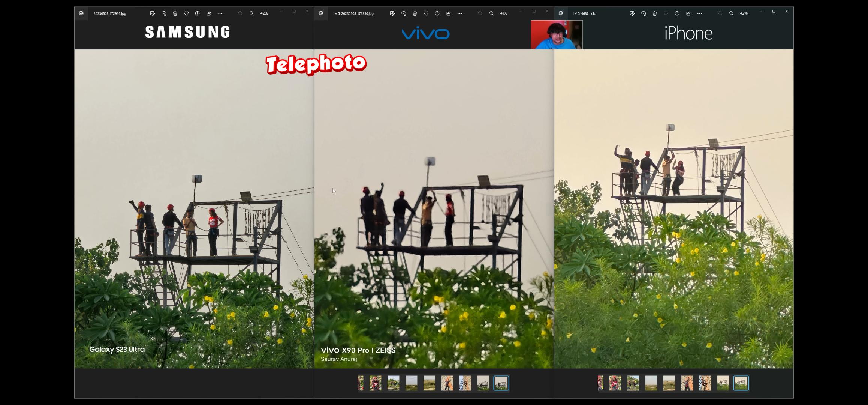
Task: Open the See more menu in vivo window
Action: pyautogui.click(x=460, y=13)
